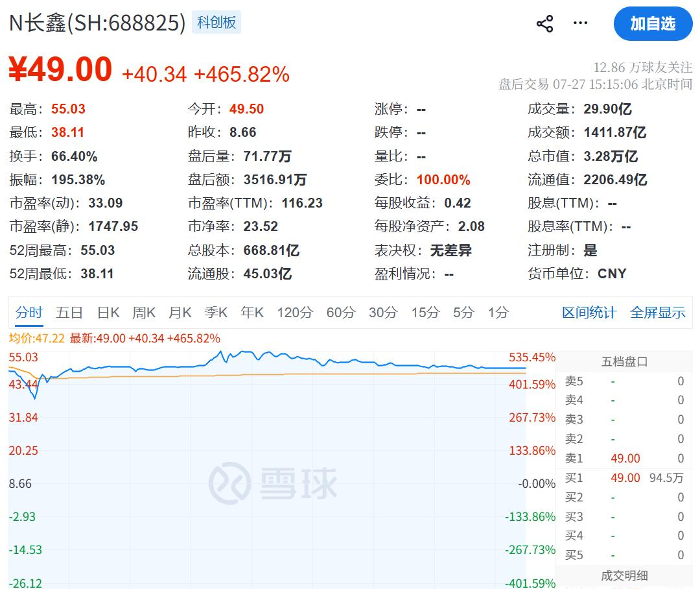Open the 区间统计 link

pyautogui.click(x=589, y=313)
